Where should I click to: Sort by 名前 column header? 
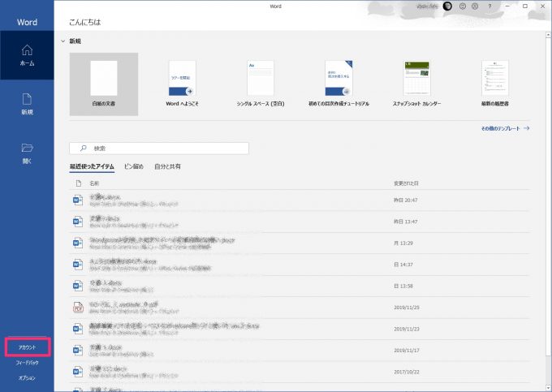click(94, 183)
